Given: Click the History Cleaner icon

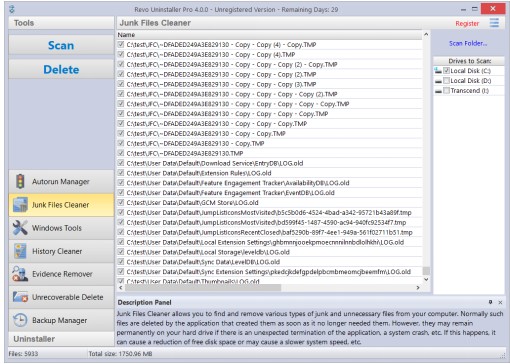Looking at the screenshot, I should (20, 251).
